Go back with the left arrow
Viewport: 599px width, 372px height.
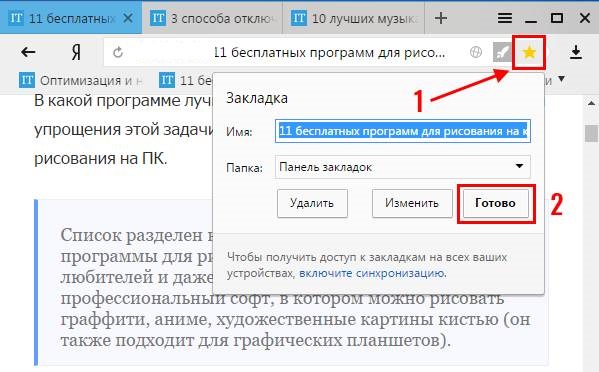[28, 52]
